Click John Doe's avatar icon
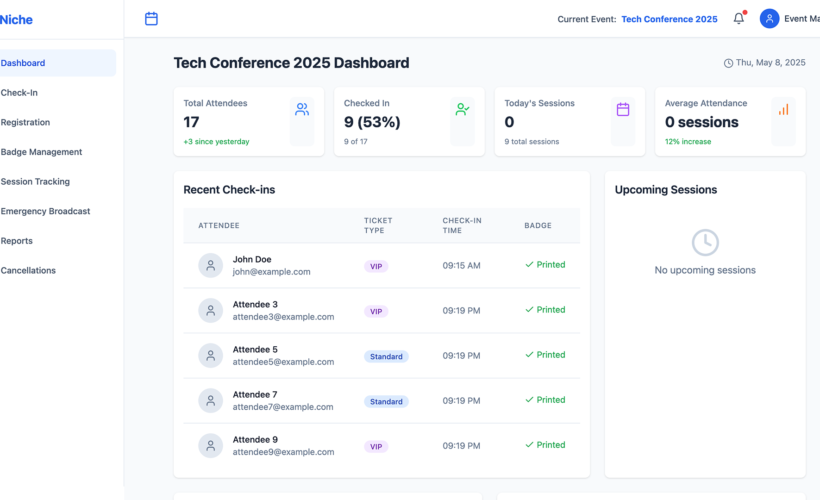This screenshot has width=820, height=500. (x=210, y=266)
